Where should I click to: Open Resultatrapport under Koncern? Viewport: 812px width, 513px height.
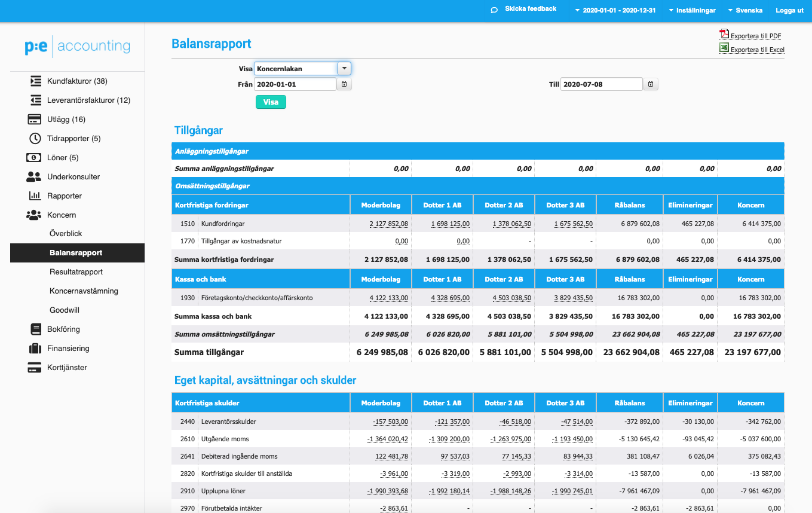(x=76, y=272)
